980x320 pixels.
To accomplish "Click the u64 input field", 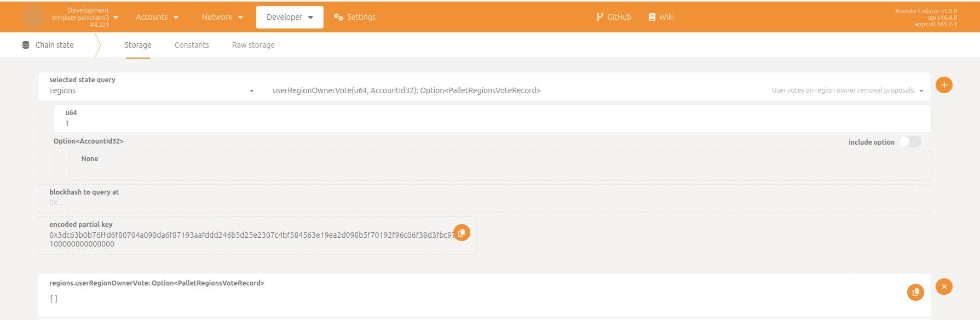I will 492,123.
